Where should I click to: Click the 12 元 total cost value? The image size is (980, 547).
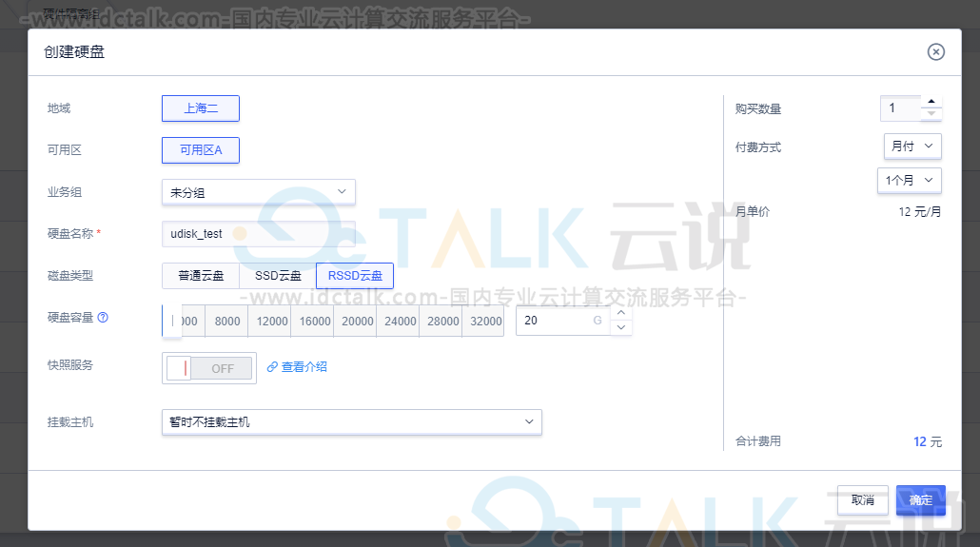[x=928, y=441]
